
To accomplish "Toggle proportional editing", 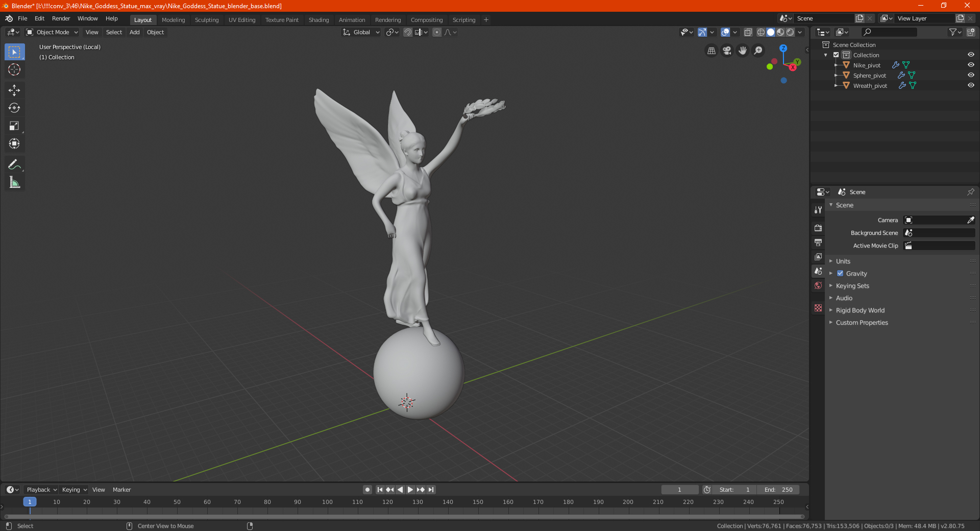I will click(437, 32).
